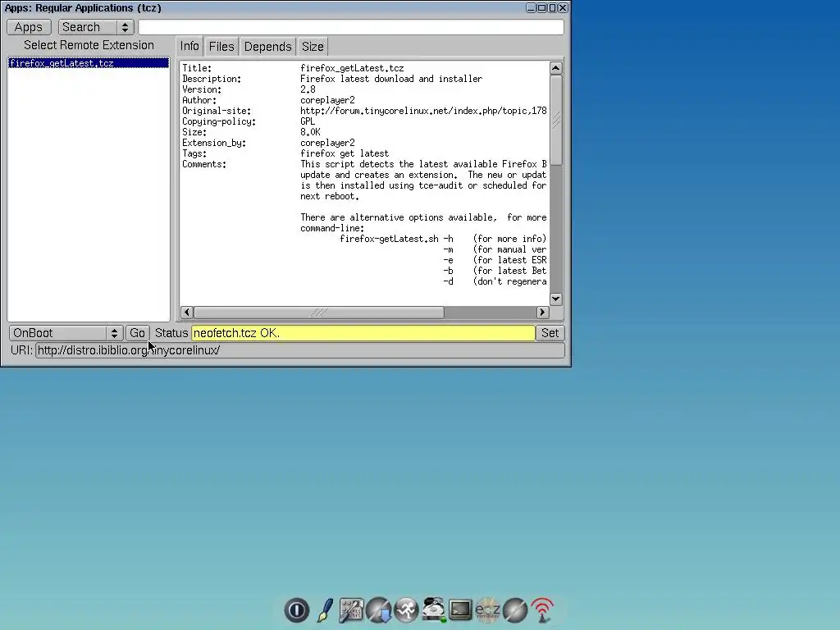Click the Size value 8.0K
The image size is (840, 630).
pyautogui.click(x=310, y=132)
